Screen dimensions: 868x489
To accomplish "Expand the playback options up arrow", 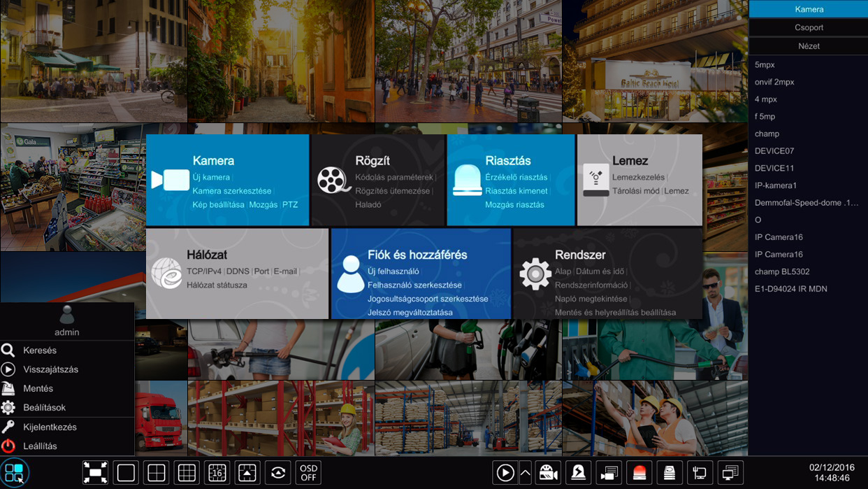I will (525, 473).
